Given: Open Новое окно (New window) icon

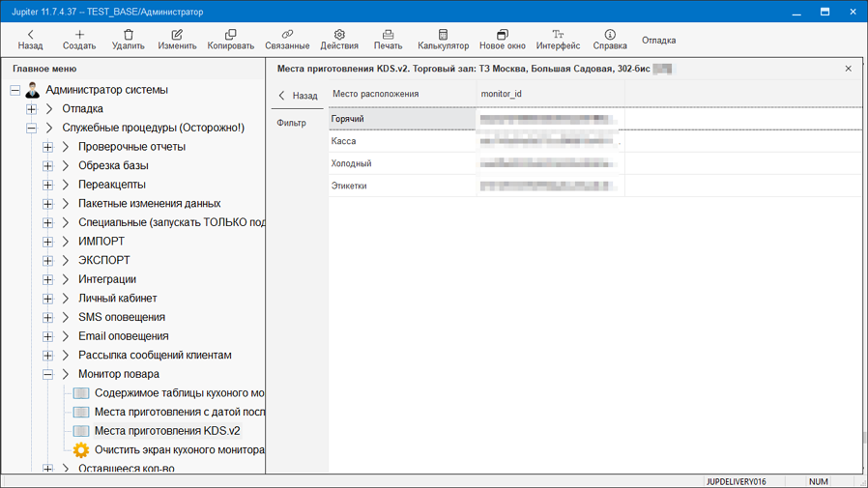Looking at the screenshot, I should coord(502,35).
